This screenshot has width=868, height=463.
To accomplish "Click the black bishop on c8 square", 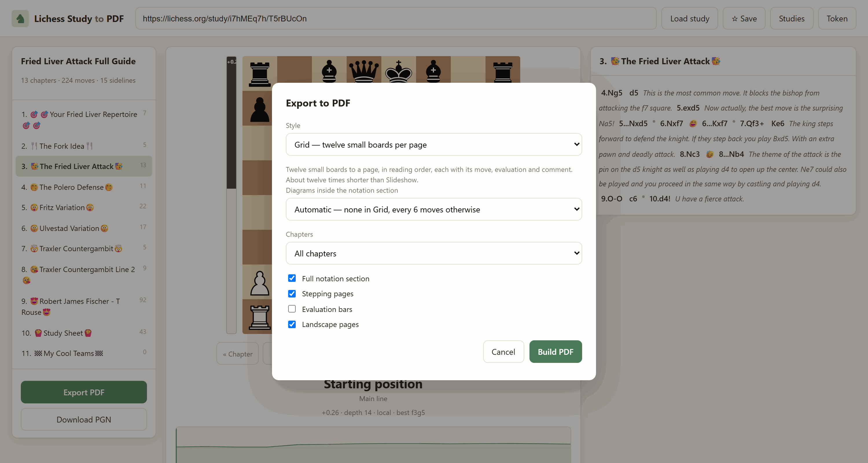I will [x=329, y=71].
